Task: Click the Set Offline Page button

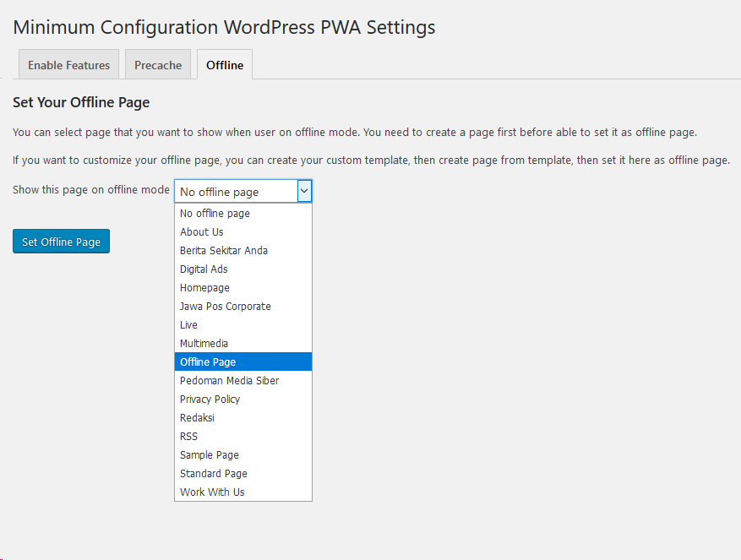Action: coord(61,242)
